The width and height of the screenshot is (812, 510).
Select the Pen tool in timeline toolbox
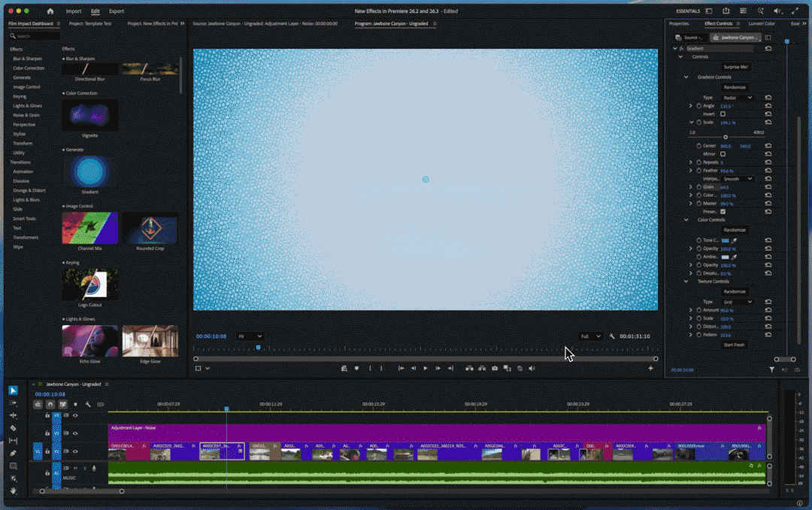tap(13, 453)
